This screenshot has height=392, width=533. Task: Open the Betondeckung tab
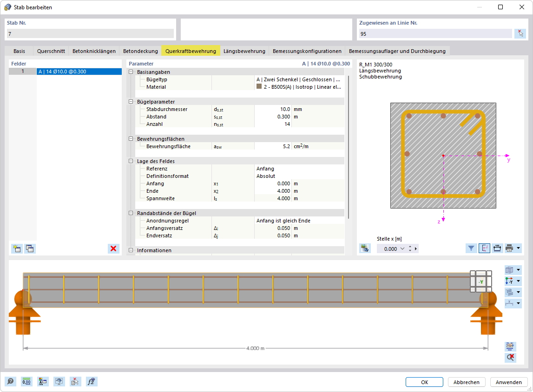tap(140, 51)
